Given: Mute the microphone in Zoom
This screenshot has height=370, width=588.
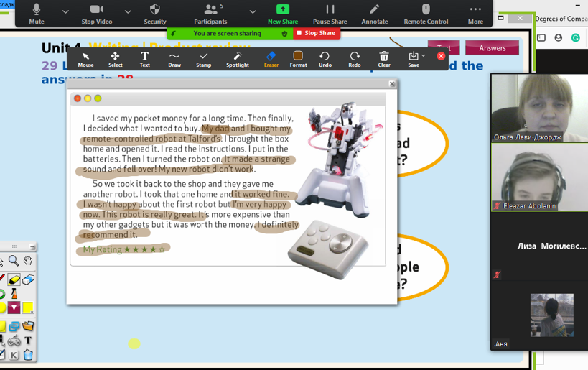Looking at the screenshot, I should pos(37,13).
